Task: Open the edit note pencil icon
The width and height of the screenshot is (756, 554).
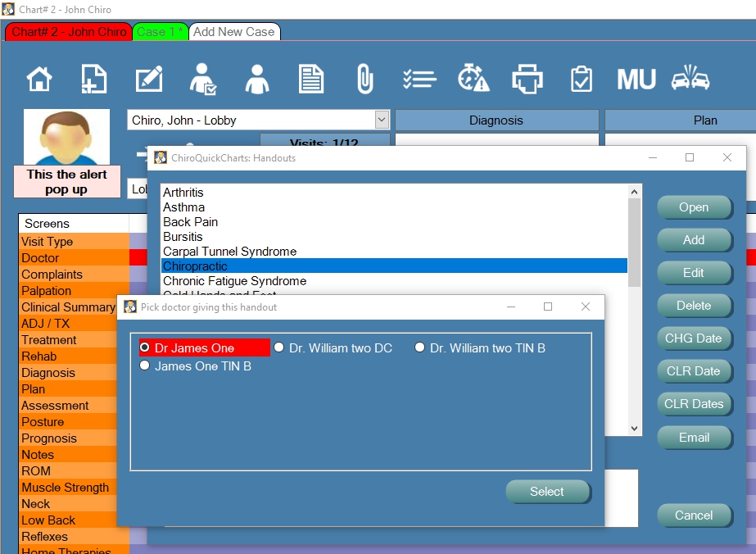Action: pyautogui.click(x=148, y=79)
